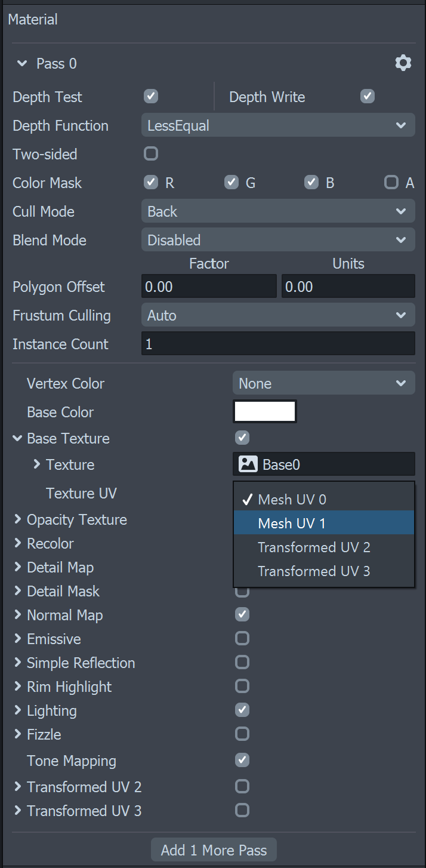Click the Base Color white swatch
Screen dimensions: 426x868
pyautogui.click(x=265, y=412)
